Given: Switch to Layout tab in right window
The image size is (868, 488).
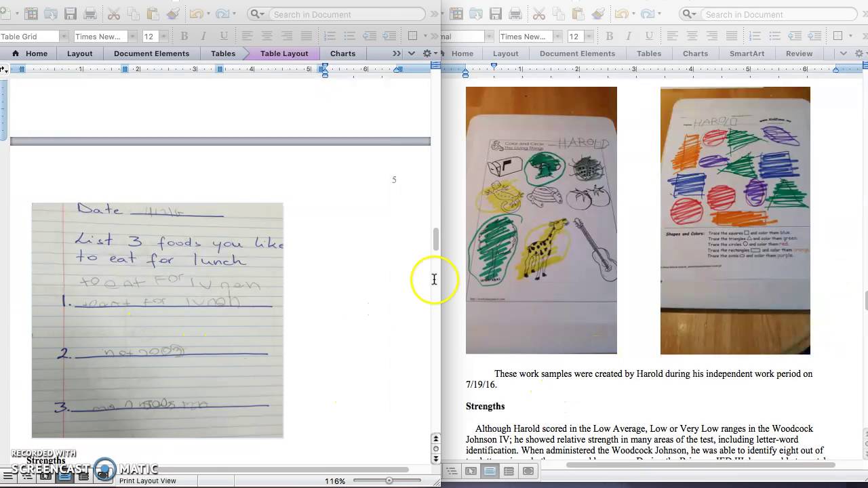Looking at the screenshot, I should point(505,54).
